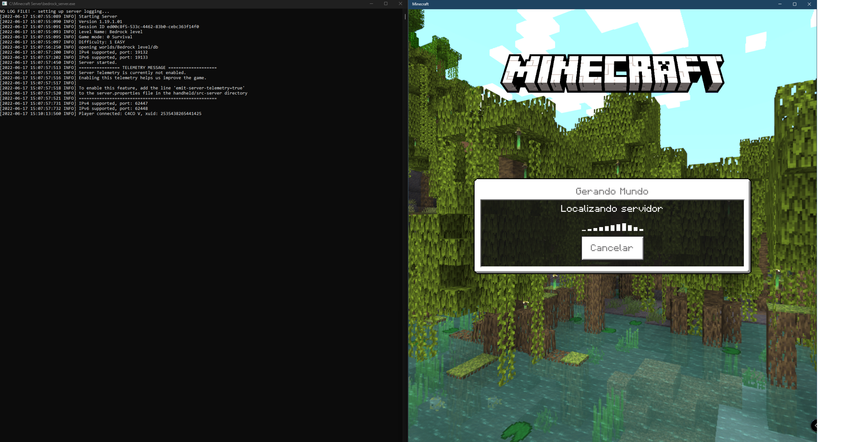Close the bedrock_server console window
This screenshot has height=442, width=868.
400,3
